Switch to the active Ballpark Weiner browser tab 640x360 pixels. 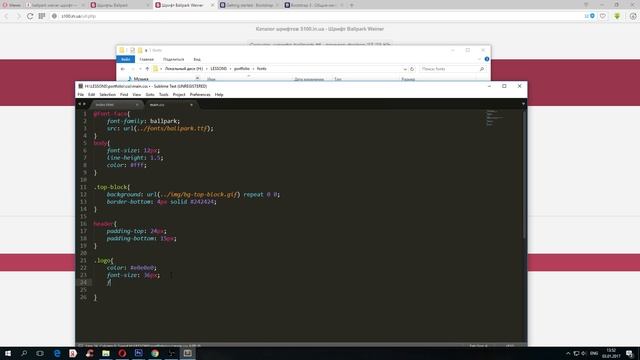(x=184, y=5)
